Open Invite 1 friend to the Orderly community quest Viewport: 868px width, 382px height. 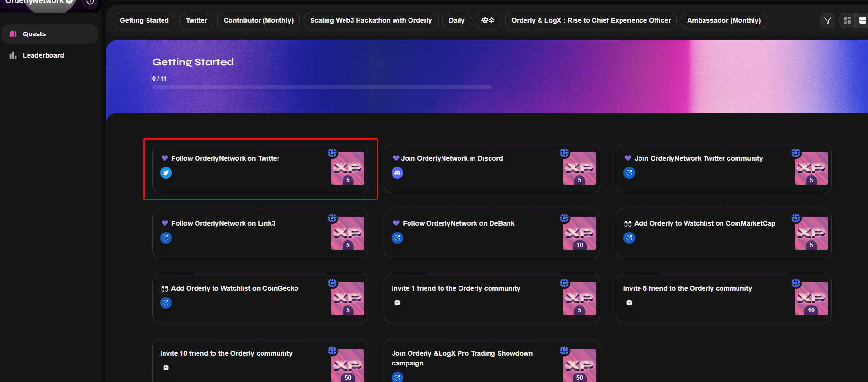(492, 299)
